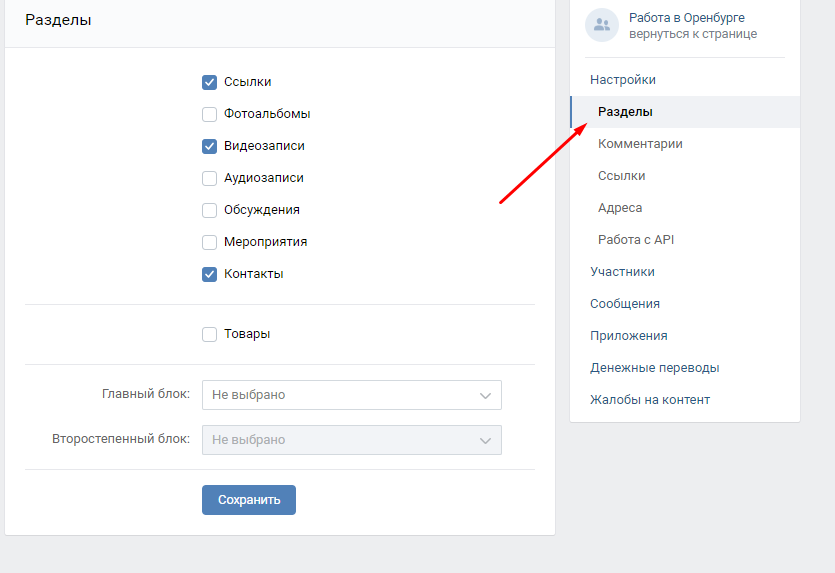
Task: Enable the Мероприятия checkbox
Action: (x=210, y=242)
